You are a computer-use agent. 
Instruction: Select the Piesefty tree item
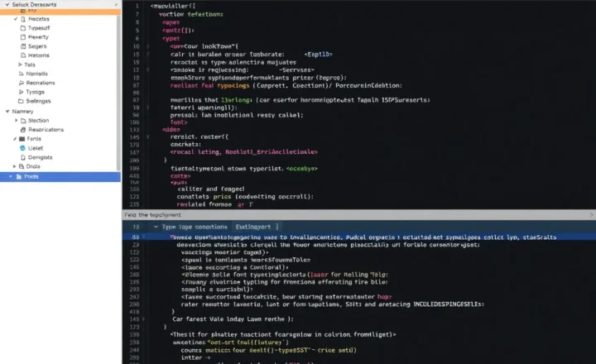(38, 37)
